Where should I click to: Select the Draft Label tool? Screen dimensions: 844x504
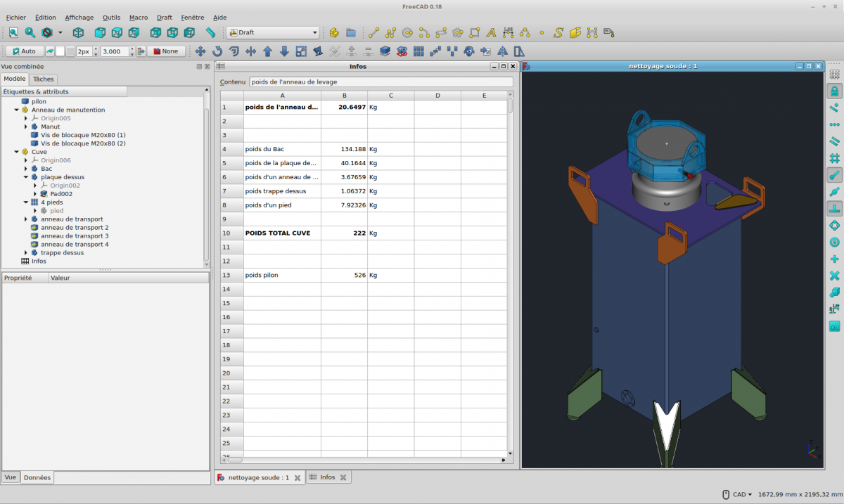(609, 32)
